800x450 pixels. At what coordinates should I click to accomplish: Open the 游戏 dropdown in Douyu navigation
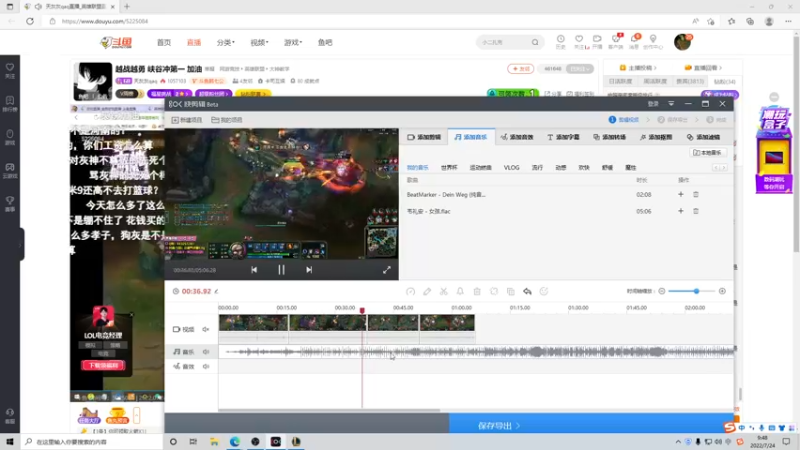(x=293, y=42)
